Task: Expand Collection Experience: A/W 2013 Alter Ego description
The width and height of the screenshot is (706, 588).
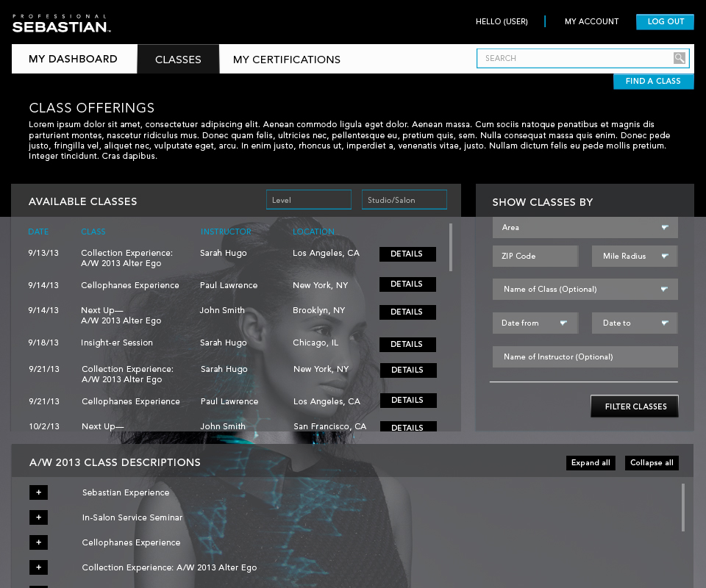Action: [x=38, y=567]
